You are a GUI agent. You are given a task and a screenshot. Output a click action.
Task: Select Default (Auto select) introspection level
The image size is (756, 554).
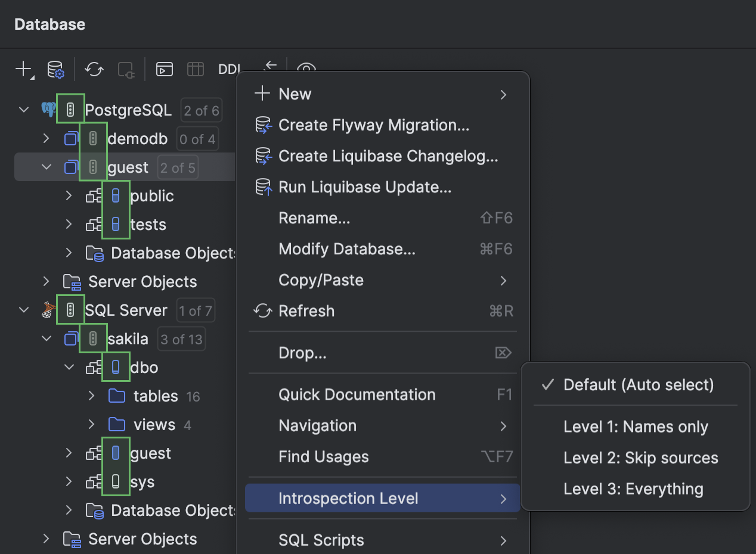(639, 385)
